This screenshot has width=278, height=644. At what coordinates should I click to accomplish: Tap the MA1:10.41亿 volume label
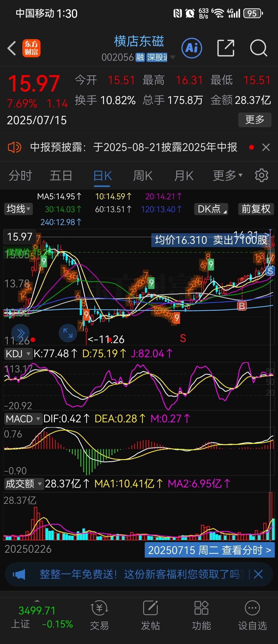(129, 484)
